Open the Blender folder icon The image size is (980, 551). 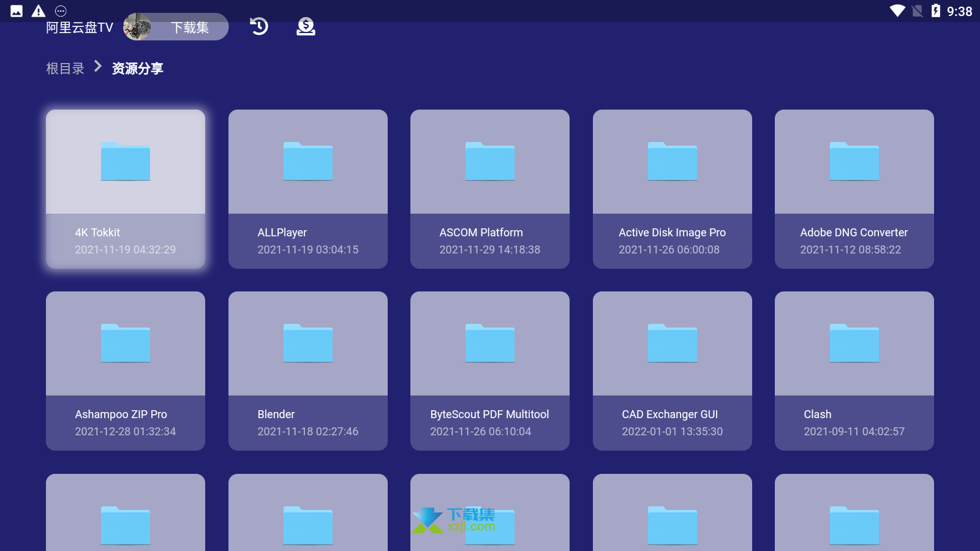pyautogui.click(x=308, y=343)
